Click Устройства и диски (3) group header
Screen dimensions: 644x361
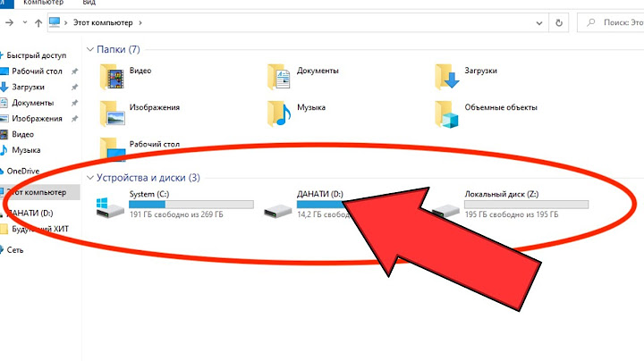click(x=148, y=178)
